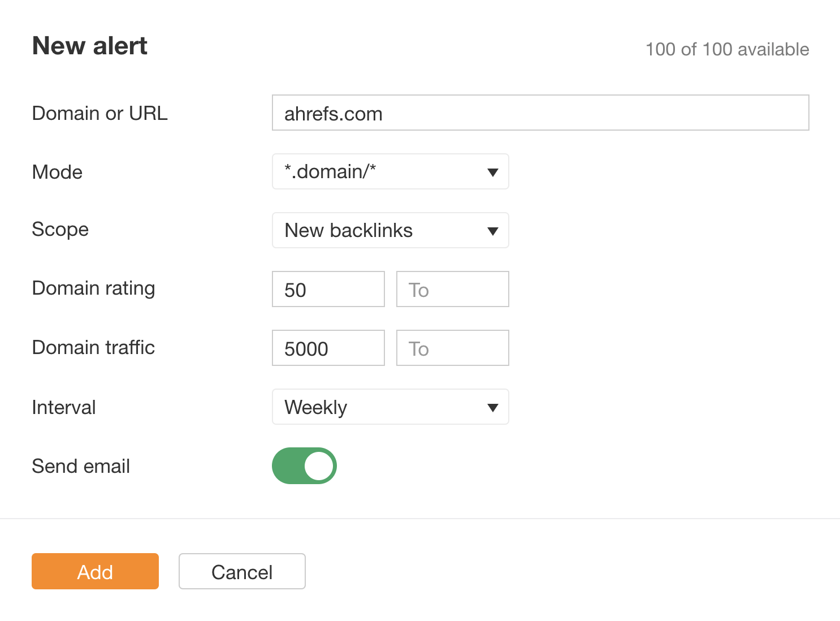The height and width of the screenshot is (621, 840).
Task: Select the Domain rating field showing 50
Action: click(x=328, y=289)
